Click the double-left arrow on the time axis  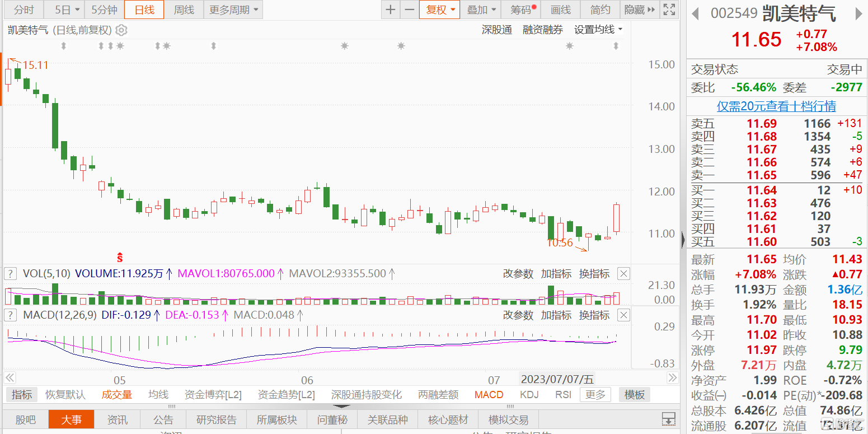coord(10,378)
